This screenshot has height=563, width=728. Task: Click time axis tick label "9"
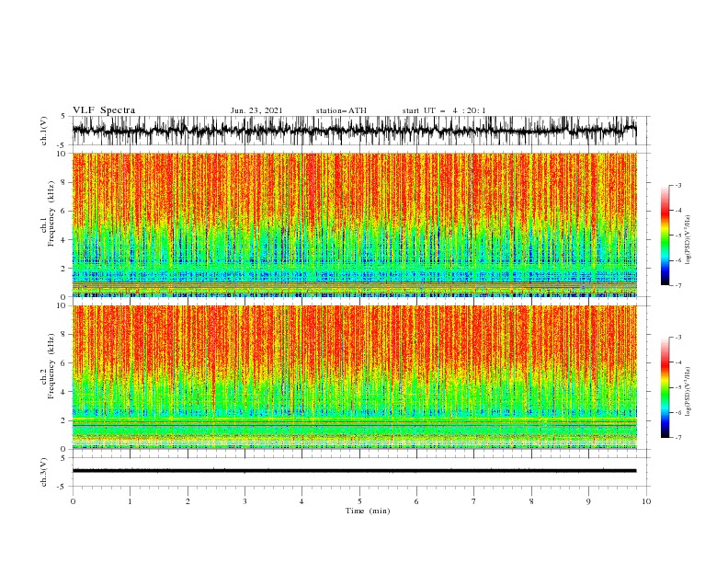(588, 501)
